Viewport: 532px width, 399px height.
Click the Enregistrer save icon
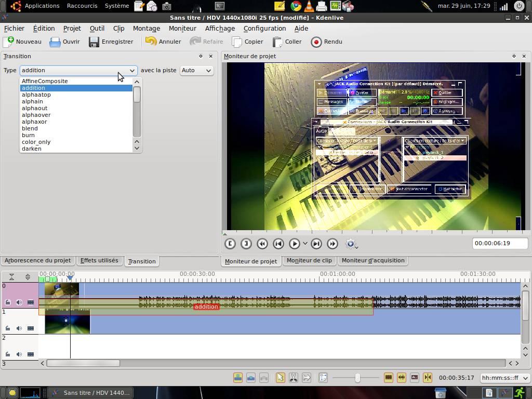(x=94, y=42)
